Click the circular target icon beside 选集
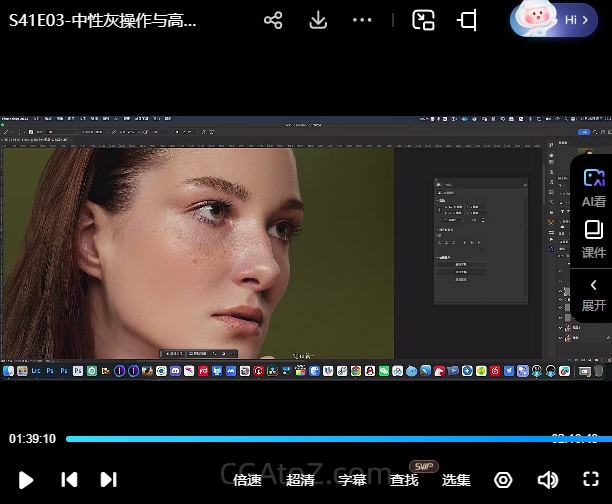612x504 pixels. pos(504,480)
